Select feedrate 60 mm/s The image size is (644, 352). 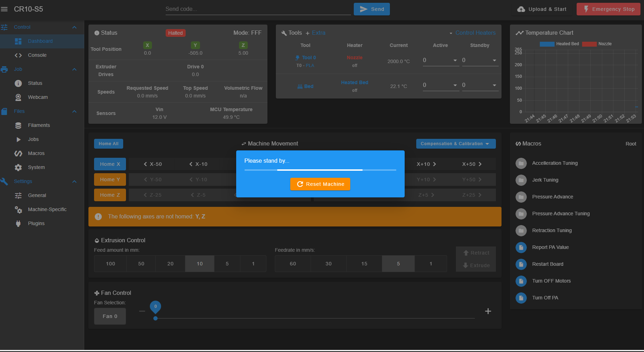coord(293,264)
